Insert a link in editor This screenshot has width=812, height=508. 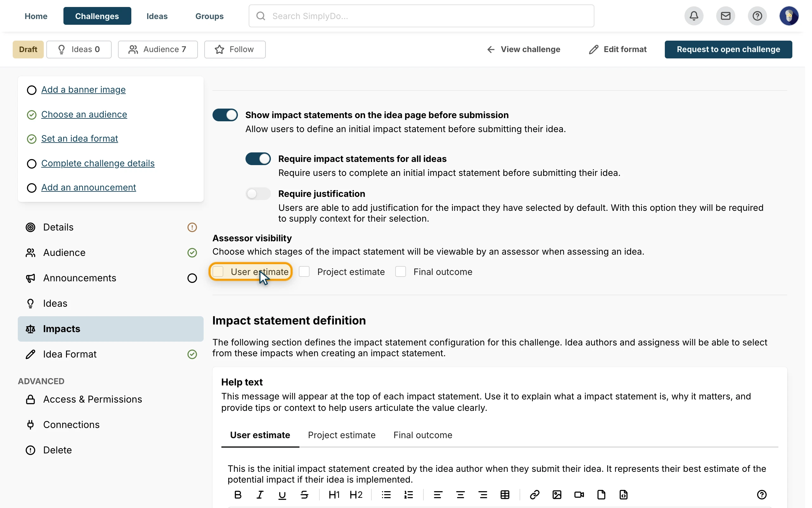[x=534, y=495]
